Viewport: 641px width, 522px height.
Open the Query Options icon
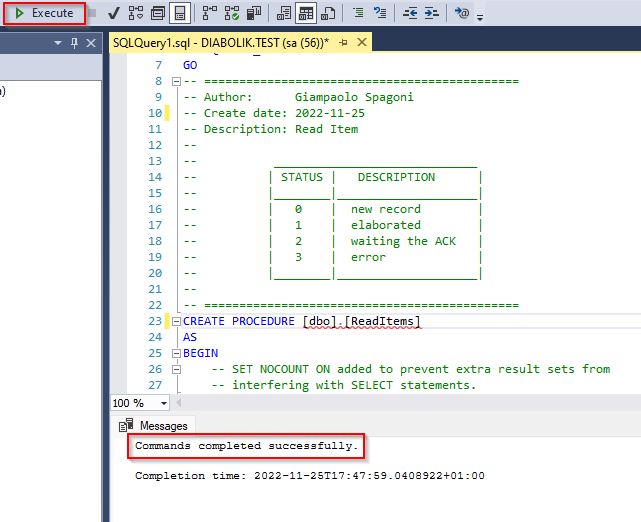pyautogui.click(x=157, y=13)
